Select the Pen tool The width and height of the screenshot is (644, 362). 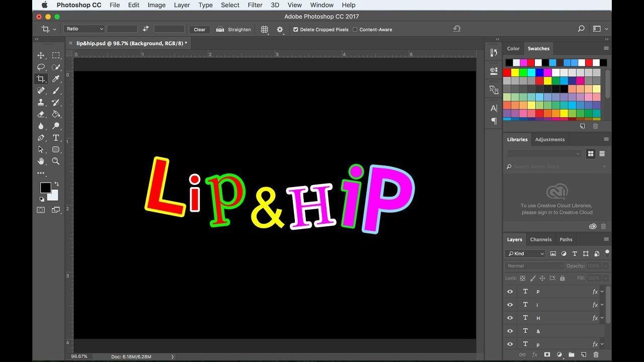pyautogui.click(x=41, y=138)
